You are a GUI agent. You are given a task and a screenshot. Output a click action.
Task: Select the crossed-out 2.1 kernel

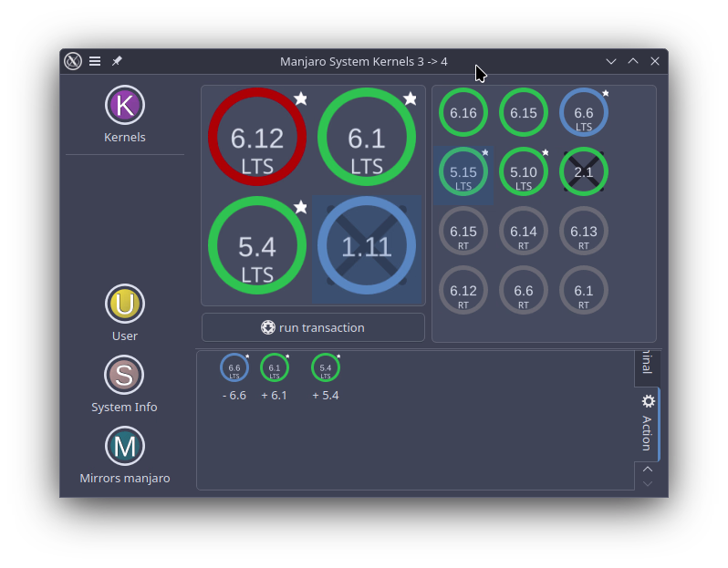coord(584,171)
